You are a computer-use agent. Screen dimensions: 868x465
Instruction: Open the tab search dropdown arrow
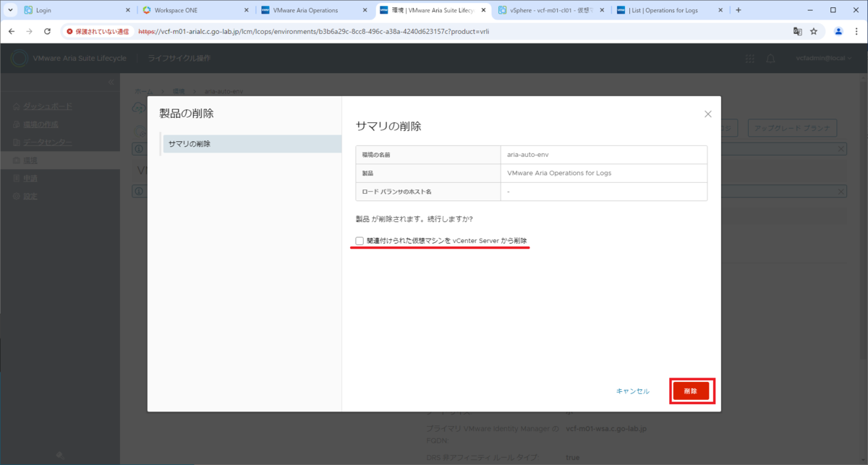[9, 10]
